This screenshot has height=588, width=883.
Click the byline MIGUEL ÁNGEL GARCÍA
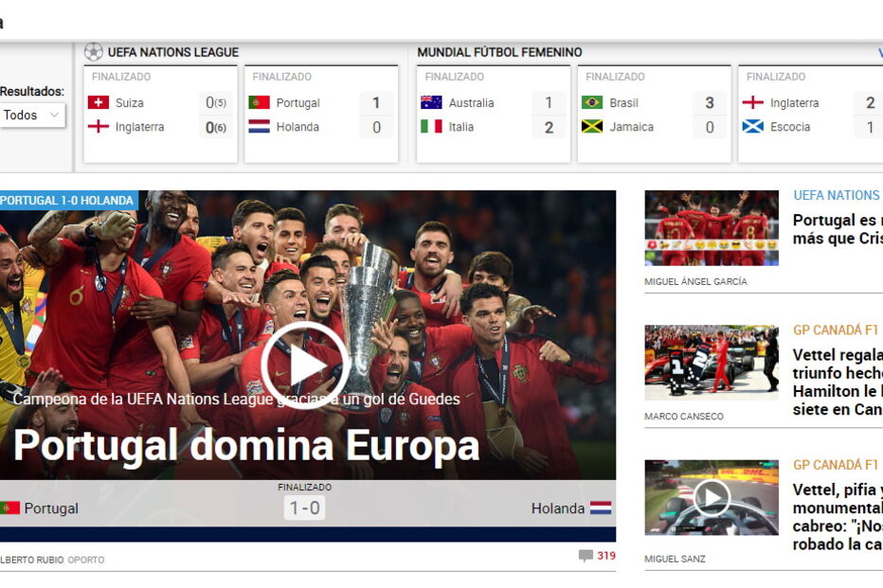(698, 281)
